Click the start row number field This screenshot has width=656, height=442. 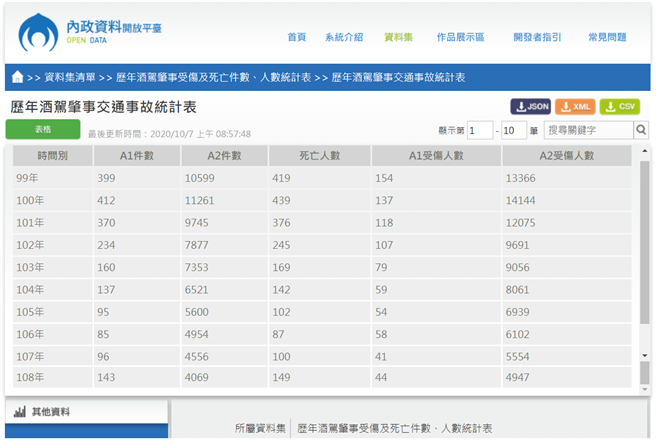click(479, 130)
